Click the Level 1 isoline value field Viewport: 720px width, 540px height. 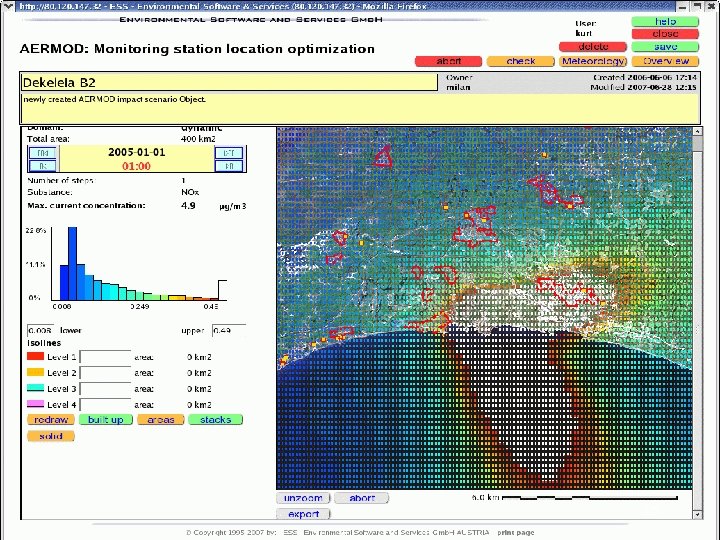[x=105, y=357]
